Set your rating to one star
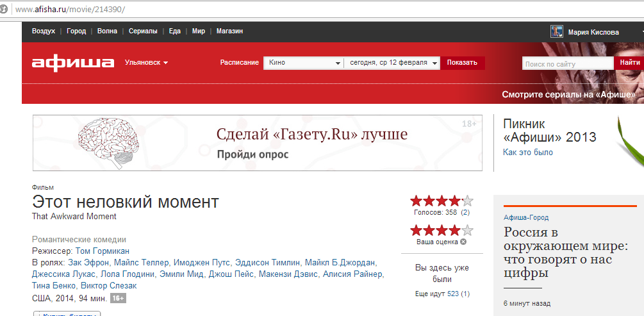 416,230
